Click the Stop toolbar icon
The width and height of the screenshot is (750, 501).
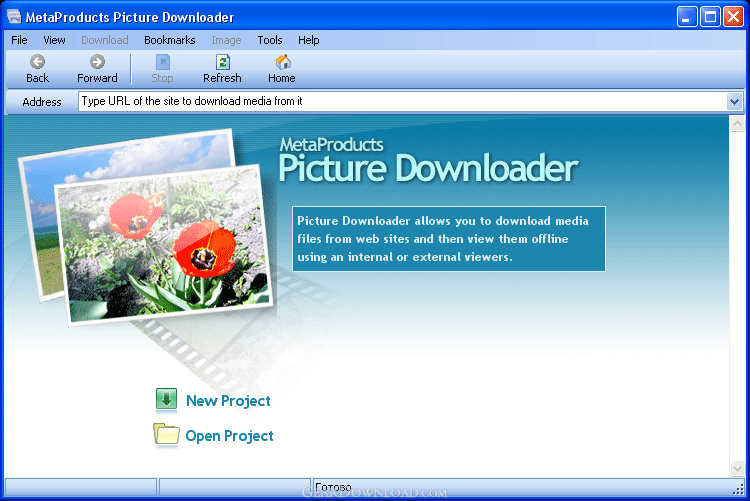(x=163, y=62)
